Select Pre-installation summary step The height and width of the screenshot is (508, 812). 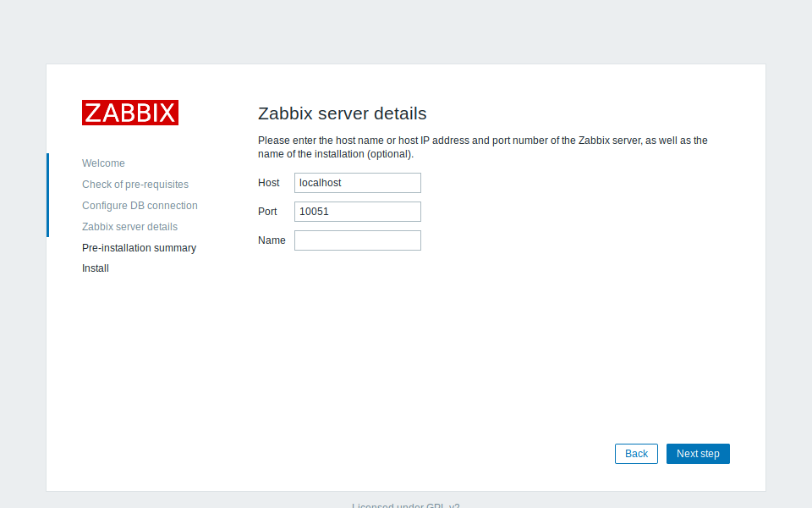coord(139,248)
